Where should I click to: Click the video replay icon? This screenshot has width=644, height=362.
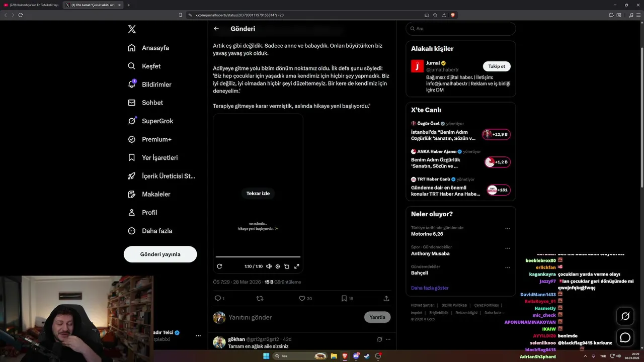(219, 266)
